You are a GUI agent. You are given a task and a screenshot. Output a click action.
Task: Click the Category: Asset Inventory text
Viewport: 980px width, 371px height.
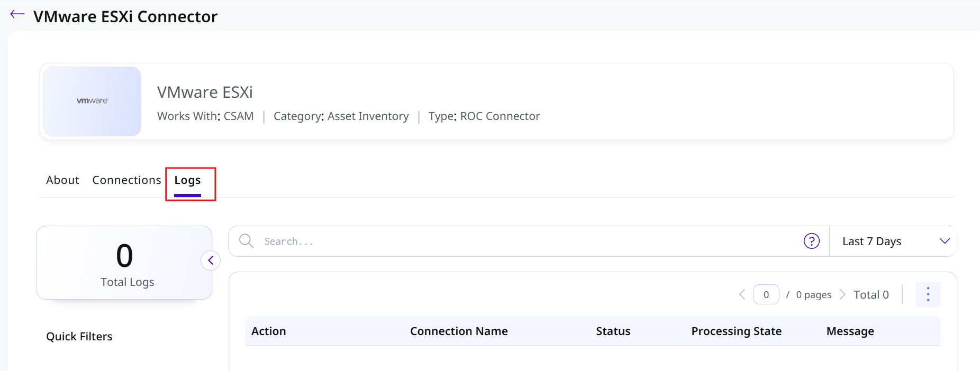click(341, 116)
